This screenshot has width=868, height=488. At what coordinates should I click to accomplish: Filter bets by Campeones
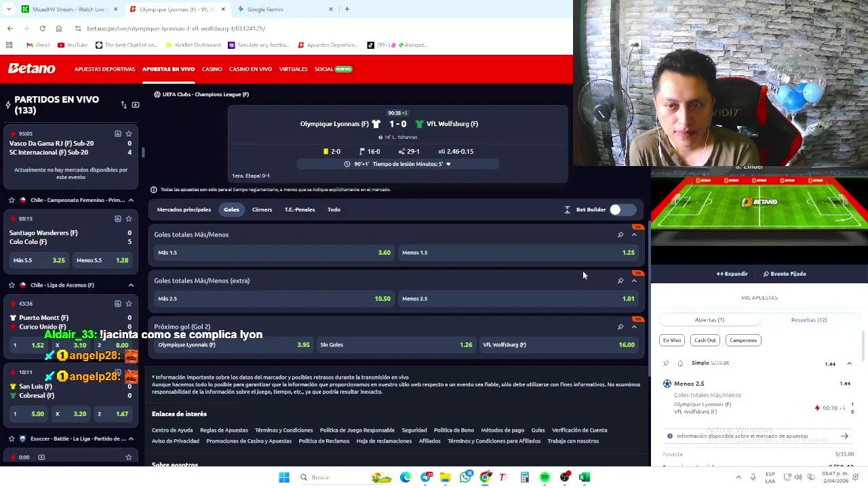tap(743, 340)
